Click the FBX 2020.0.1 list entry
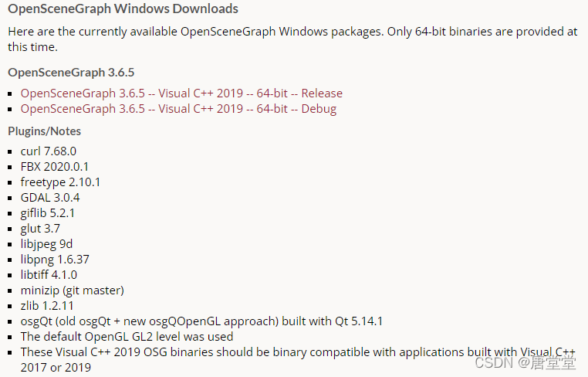The height and width of the screenshot is (377, 588). [x=55, y=167]
